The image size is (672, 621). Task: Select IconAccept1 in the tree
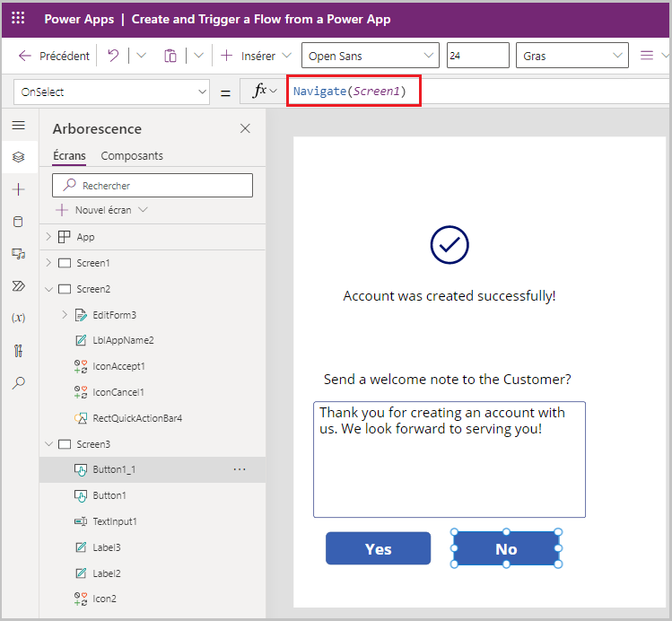point(118,366)
